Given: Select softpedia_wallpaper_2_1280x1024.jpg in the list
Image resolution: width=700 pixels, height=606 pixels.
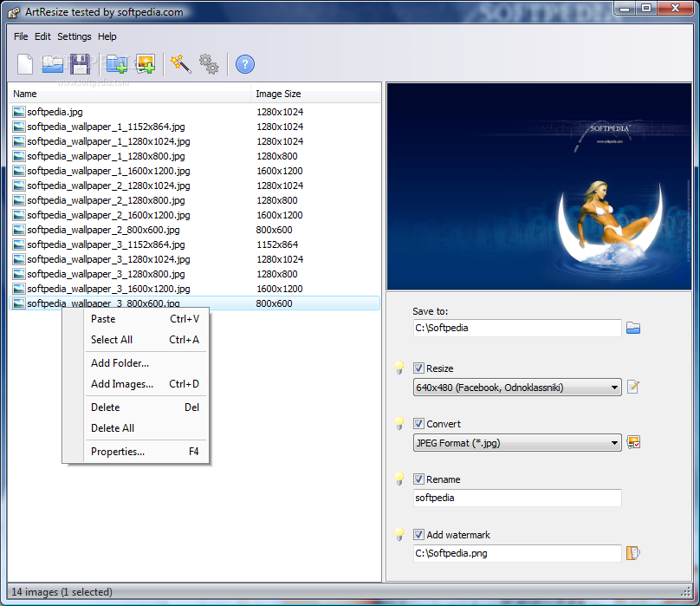Looking at the screenshot, I should 108,186.
